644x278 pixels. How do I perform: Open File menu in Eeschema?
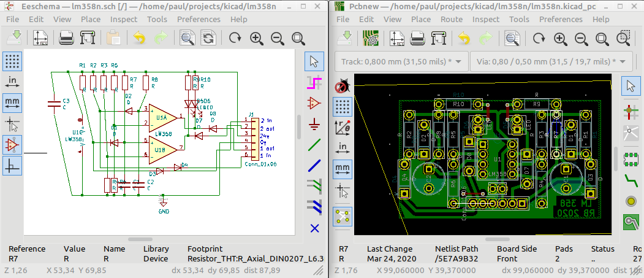click(x=12, y=19)
